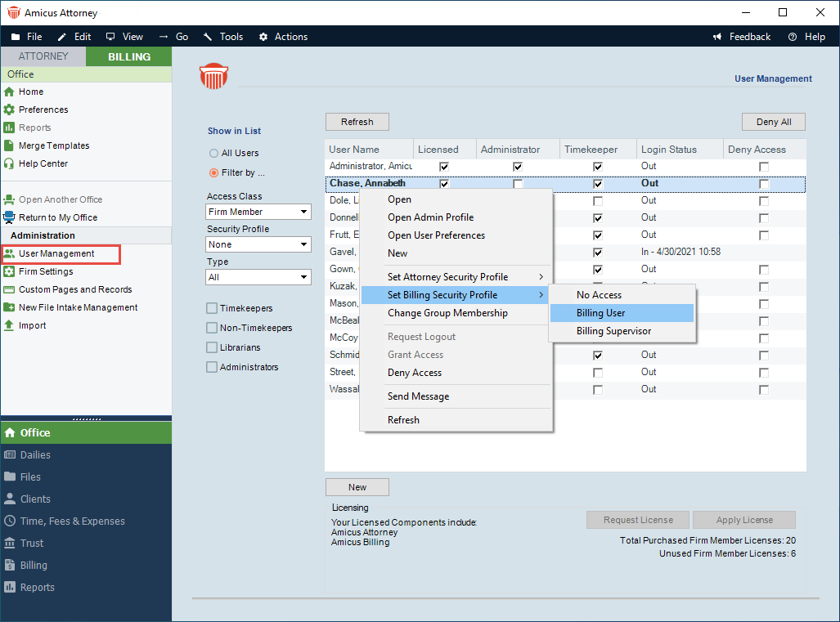This screenshot has height=622, width=840.
Task: Click Change Group Membership in context menu
Action: [456, 313]
